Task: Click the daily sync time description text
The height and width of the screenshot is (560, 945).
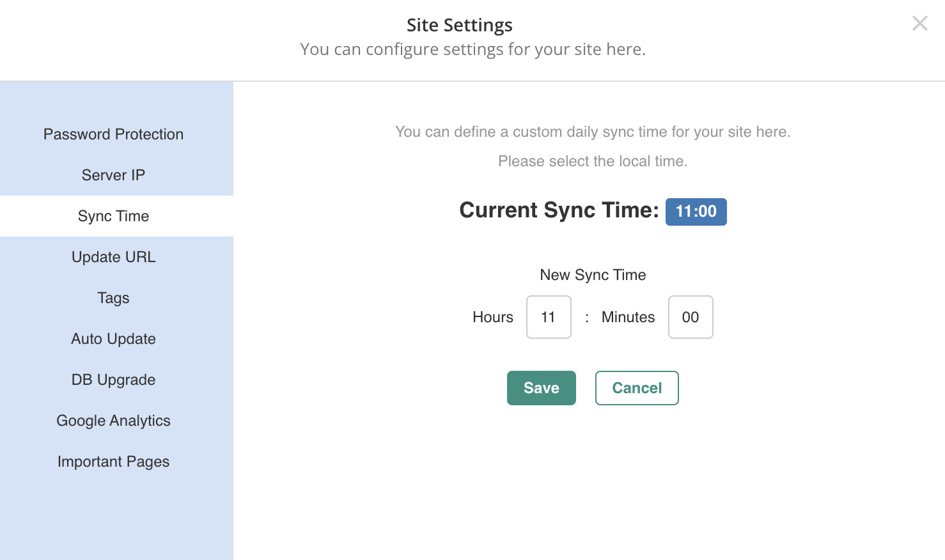Action: coord(593,132)
